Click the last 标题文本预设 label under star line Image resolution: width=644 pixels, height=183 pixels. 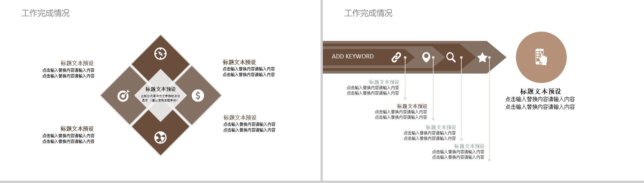(x=469, y=146)
